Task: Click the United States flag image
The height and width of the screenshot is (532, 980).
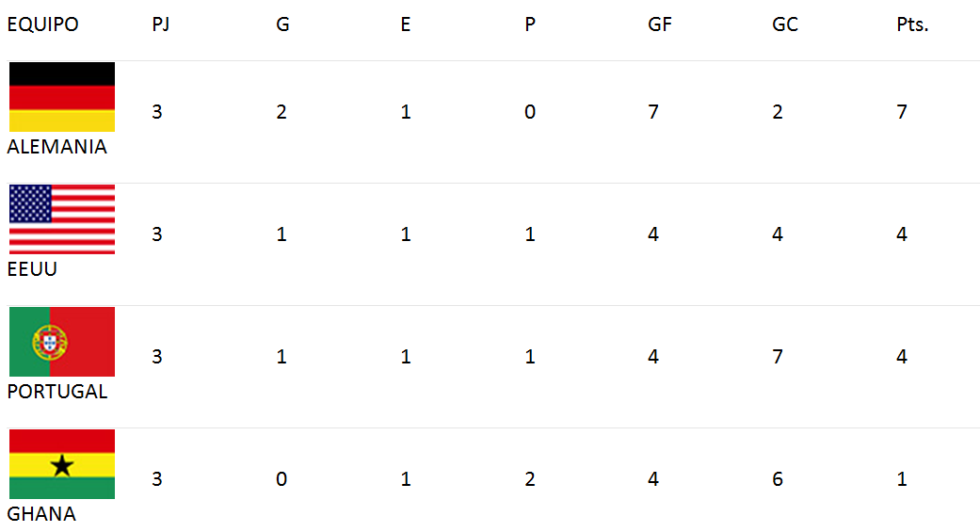Action: point(62,219)
